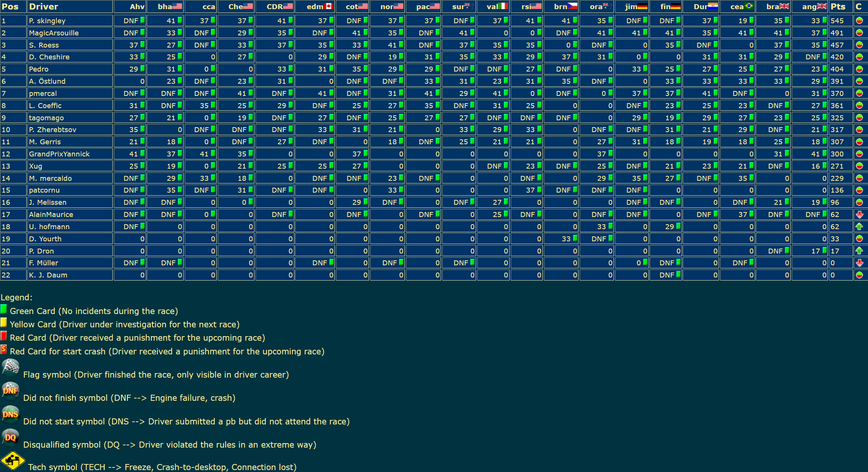
Task: Click green up arrow in U. hofmann row
Action: point(859,226)
